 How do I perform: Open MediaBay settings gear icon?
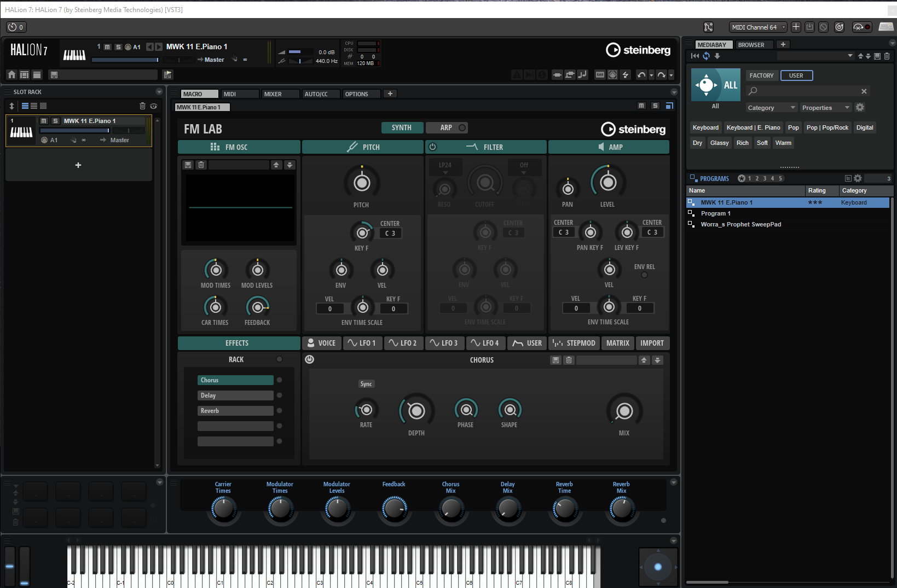860,108
